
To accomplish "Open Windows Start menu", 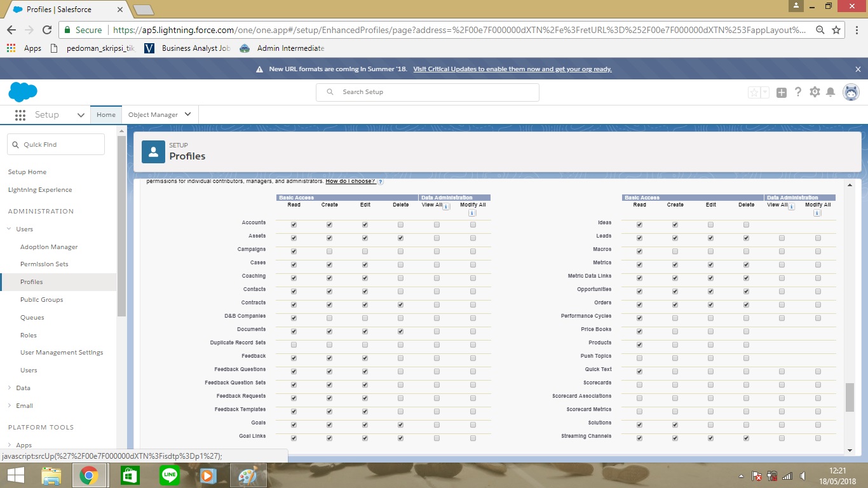I will pos(15,475).
